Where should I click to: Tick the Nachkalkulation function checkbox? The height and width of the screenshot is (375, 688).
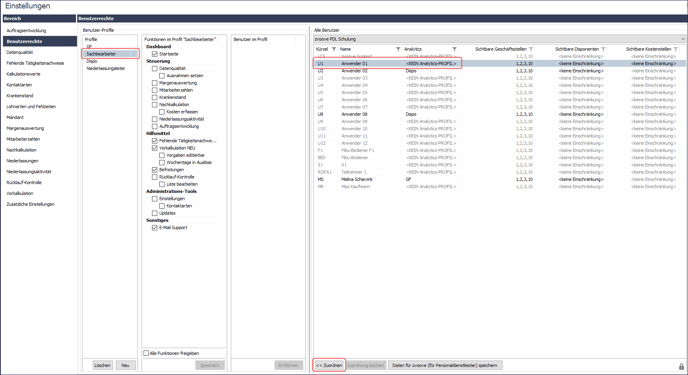pyautogui.click(x=154, y=105)
